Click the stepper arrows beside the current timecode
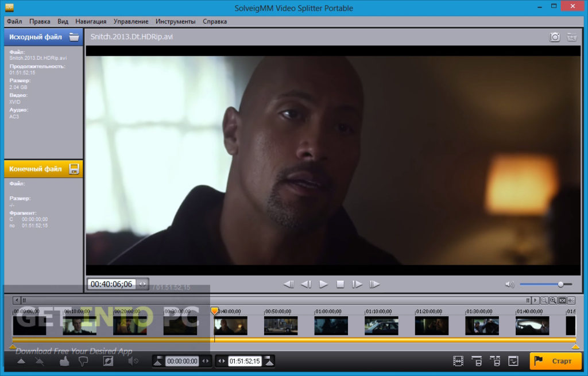The width and height of the screenshot is (588, 376). click(x=142, y=284)
